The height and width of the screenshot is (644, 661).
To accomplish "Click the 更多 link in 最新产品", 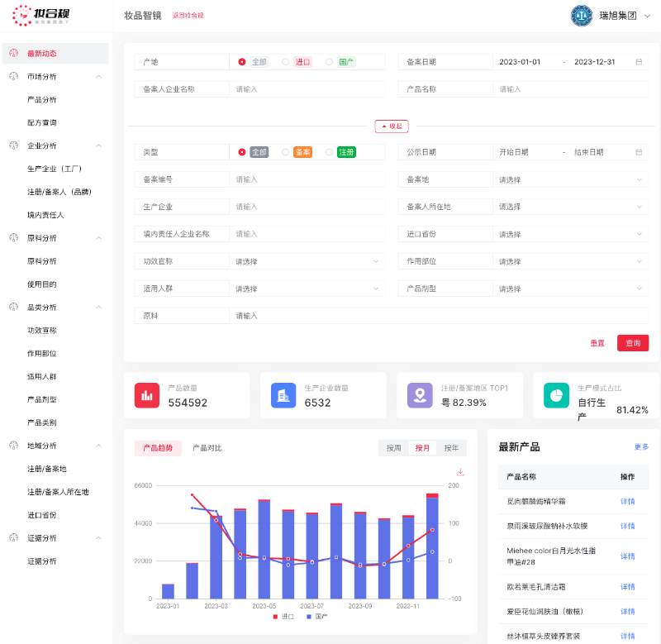I will click(641, 447).
